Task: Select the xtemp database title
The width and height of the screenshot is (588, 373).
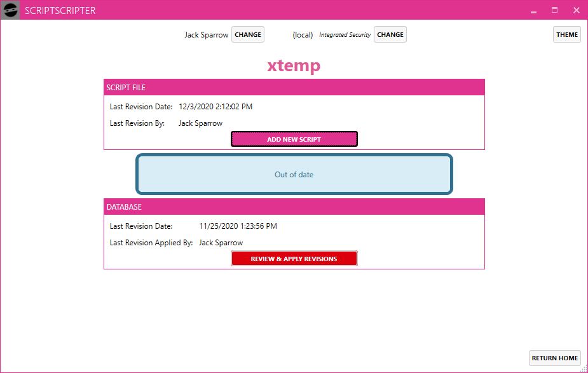Action: pos(294,65)
